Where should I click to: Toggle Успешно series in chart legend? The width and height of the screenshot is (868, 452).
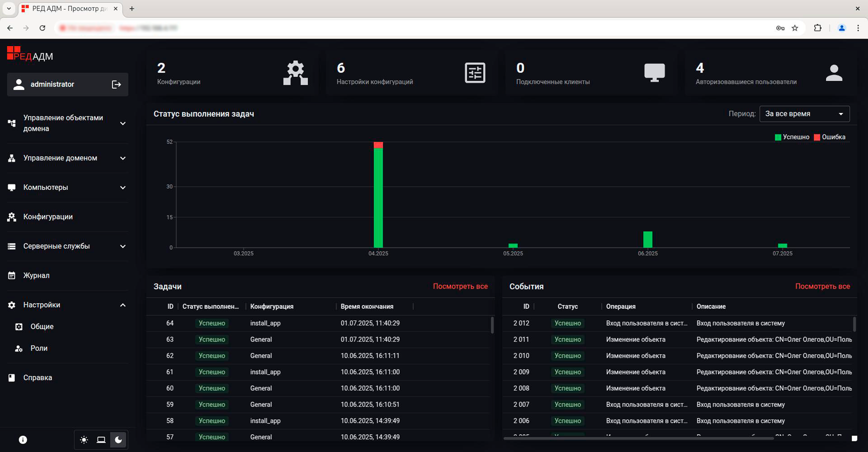coord(792,137)
